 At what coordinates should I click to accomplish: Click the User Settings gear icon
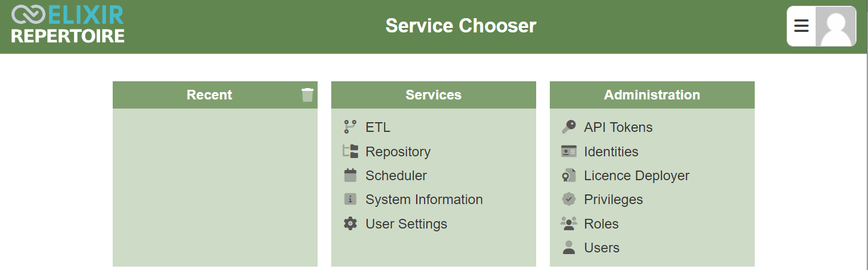point(351,224)
